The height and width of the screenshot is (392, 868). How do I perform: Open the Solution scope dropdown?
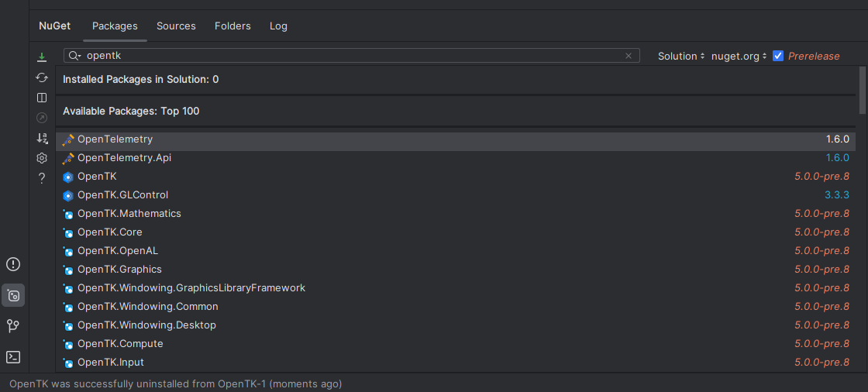[x=681, y=56]
